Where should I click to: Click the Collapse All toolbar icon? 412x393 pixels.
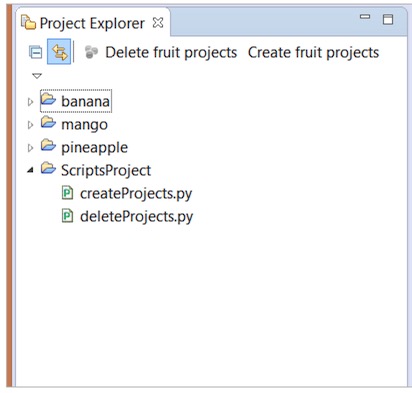coord(35,52)
